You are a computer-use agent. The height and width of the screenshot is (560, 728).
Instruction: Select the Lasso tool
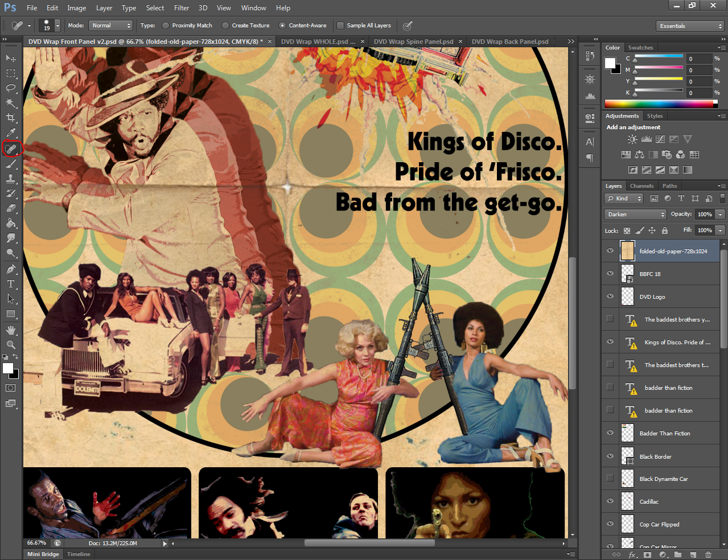tap(11, 88)
